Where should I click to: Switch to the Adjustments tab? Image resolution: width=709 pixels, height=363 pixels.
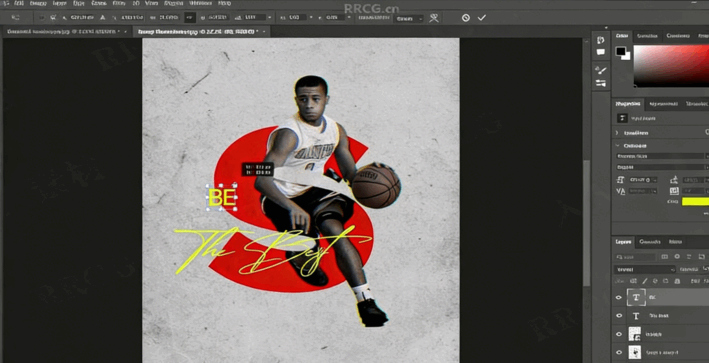tap(664, 104)
